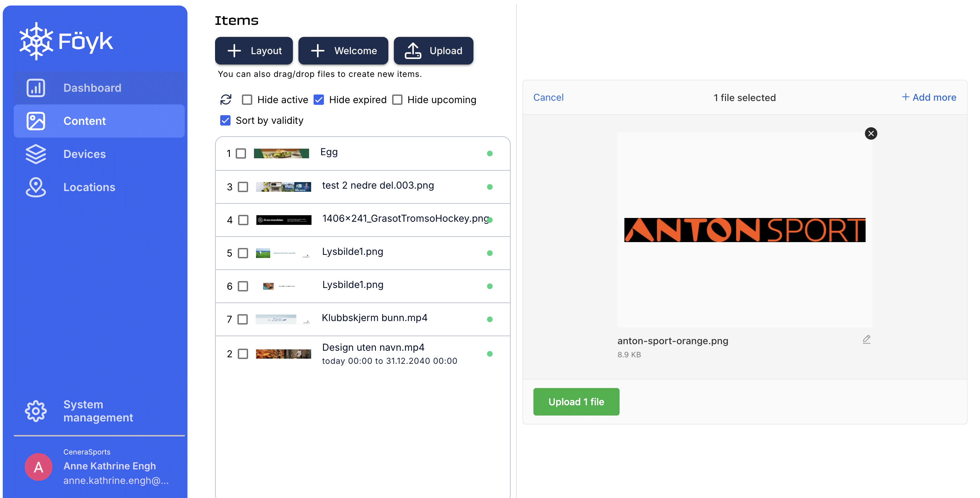
Task: Click the Klubbskjerm bunn.mp4 thumbnail
Action: [x=283, y=319]
